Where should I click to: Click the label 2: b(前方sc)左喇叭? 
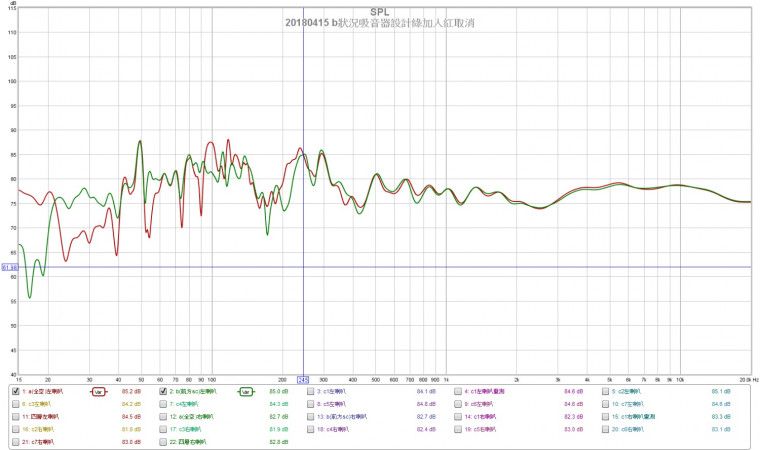tap(193, 391)
